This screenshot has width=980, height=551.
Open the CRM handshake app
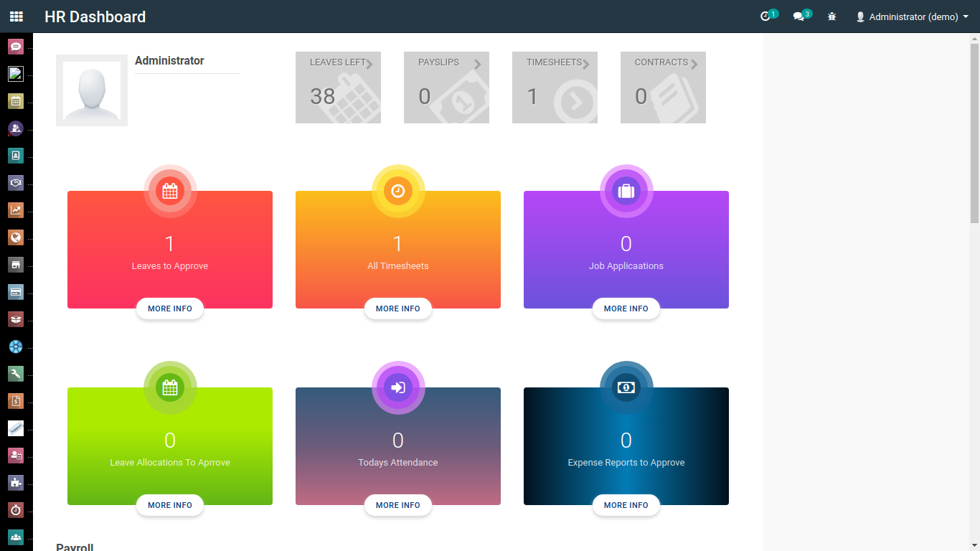(x=16, y=183)
